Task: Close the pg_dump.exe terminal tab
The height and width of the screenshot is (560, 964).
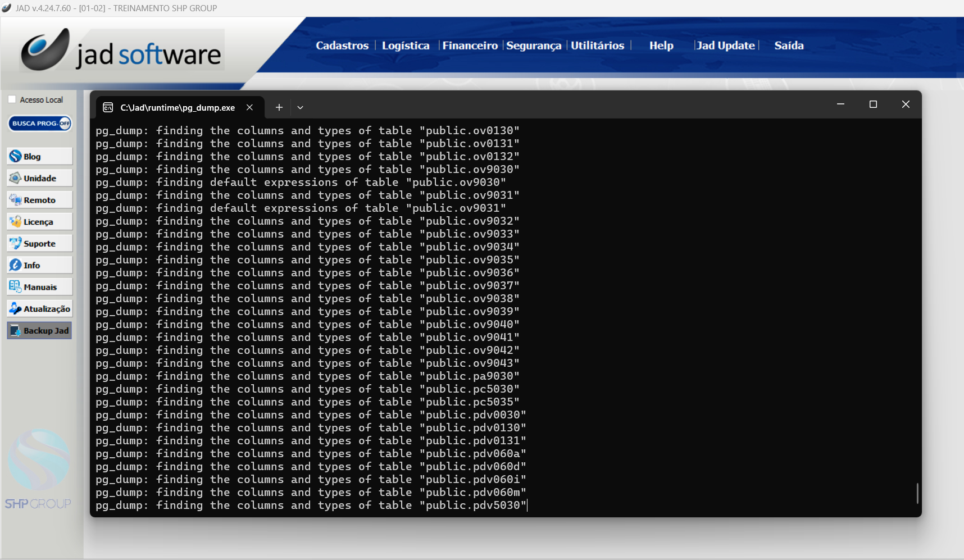Action: [249, 107]
